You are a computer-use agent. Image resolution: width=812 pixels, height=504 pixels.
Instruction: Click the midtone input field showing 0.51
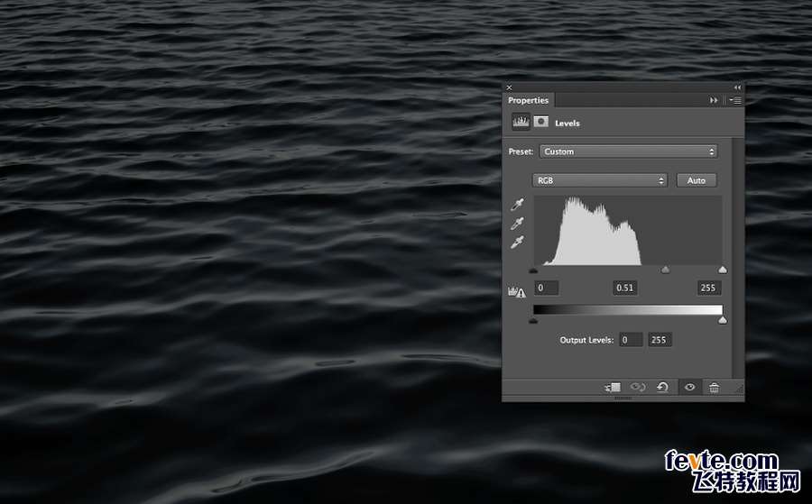624,288
